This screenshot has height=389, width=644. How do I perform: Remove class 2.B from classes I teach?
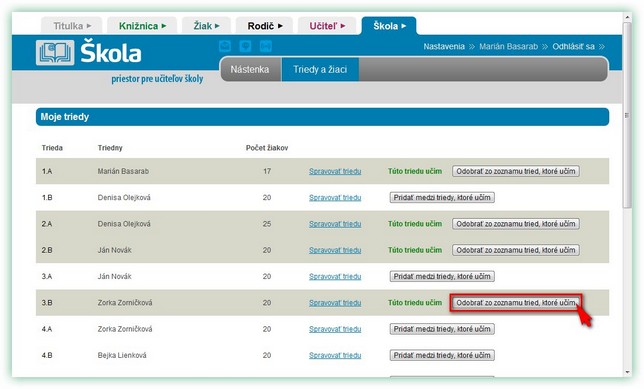tap(516, 250)
